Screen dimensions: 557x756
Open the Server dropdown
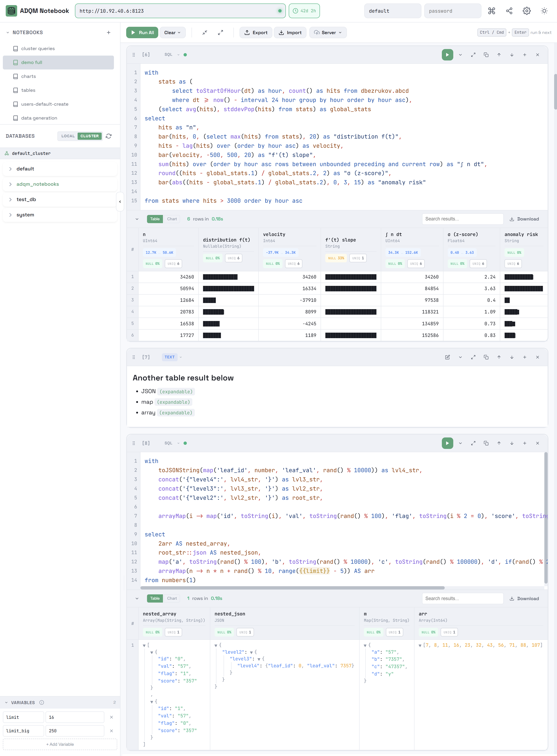(328, 32)
